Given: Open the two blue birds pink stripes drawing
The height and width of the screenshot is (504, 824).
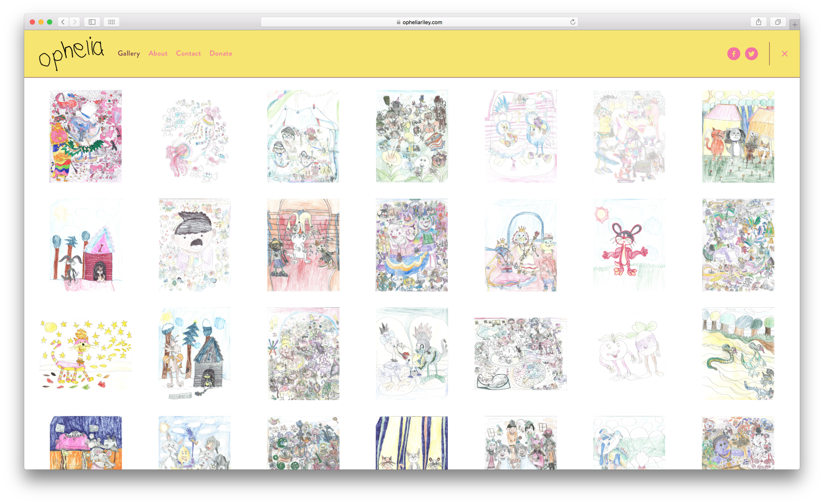Looking at the screenshot, I should [520, 136].
